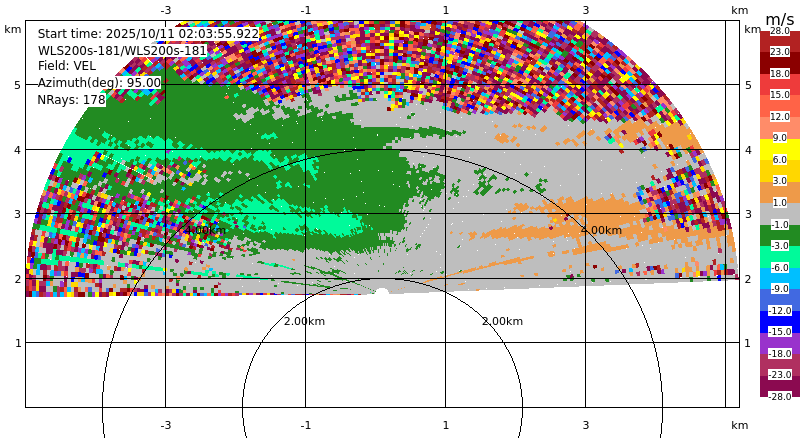Click the left axis 5 tick label
Image resolution: width=800 pixels, height=438 pixels.
point(18,85)
